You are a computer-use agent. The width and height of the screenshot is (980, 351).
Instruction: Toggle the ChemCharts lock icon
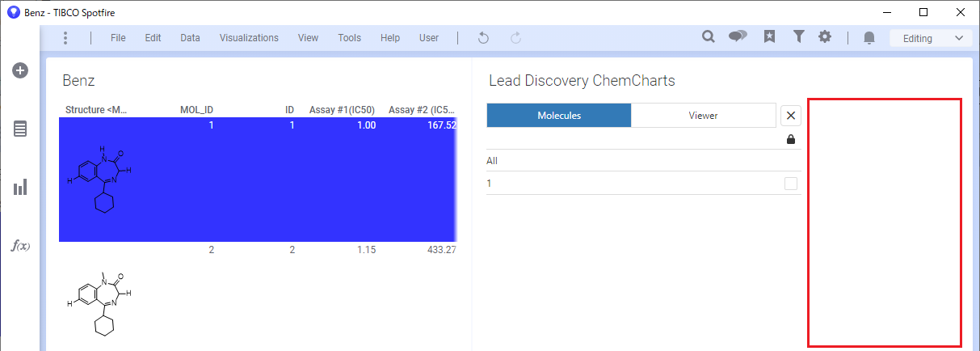click(790, 139)
